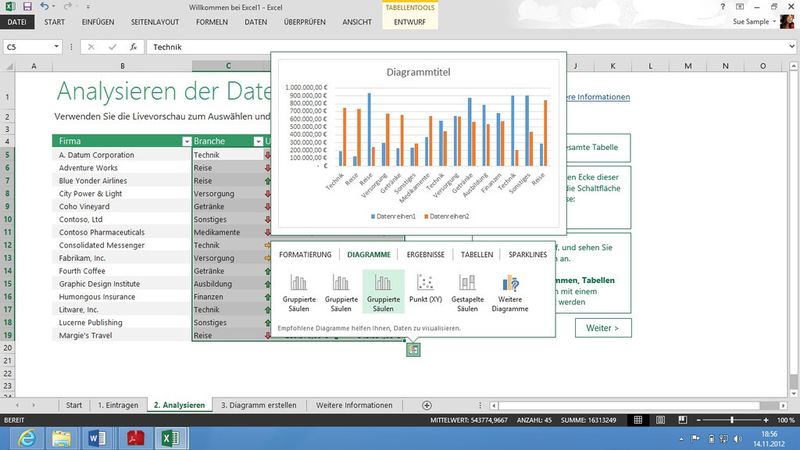The image size is (800, 450).
Task: Click the ribbon display options icon
Action: (740, 7)
